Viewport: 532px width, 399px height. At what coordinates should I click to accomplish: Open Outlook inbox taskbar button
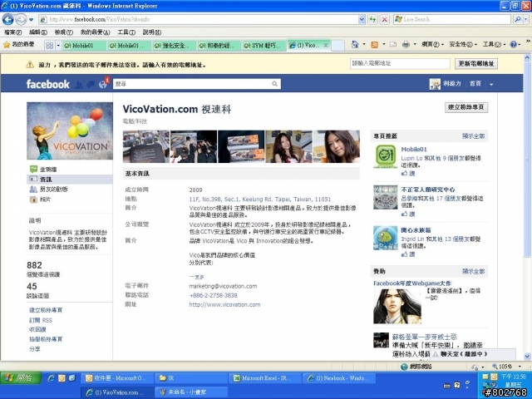tap(116, 378)
